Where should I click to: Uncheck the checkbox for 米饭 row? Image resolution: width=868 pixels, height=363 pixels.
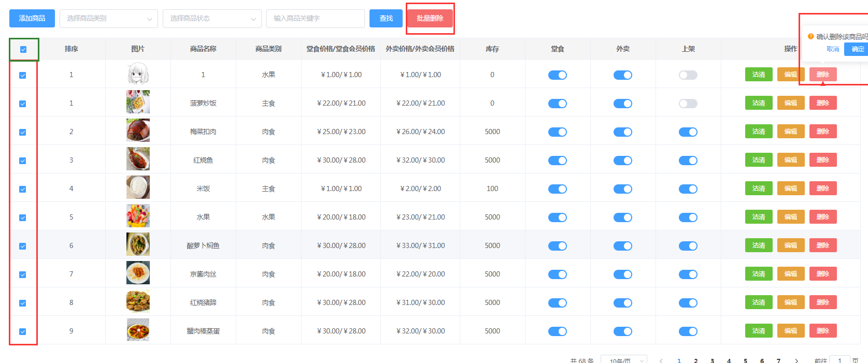(23, 190)
